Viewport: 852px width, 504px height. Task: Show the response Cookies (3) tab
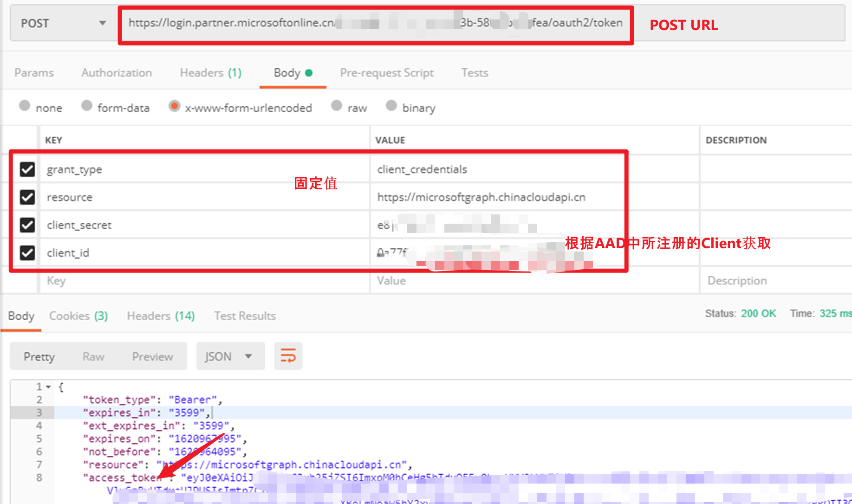78,316
